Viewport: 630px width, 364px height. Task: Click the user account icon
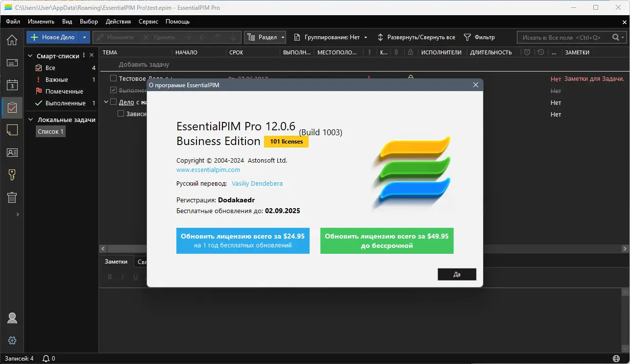click(x=12, y=318)
